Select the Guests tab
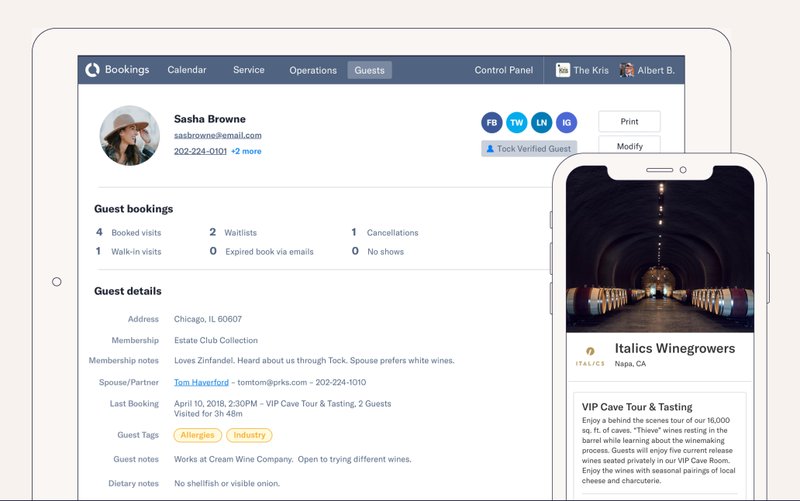Viewport: 800px width, 501px height. 370,70
